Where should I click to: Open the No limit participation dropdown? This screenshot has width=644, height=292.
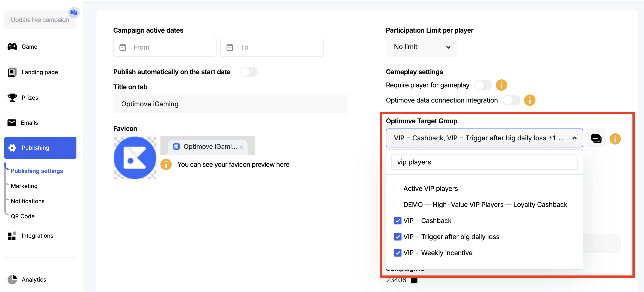[x=421, y=47]
